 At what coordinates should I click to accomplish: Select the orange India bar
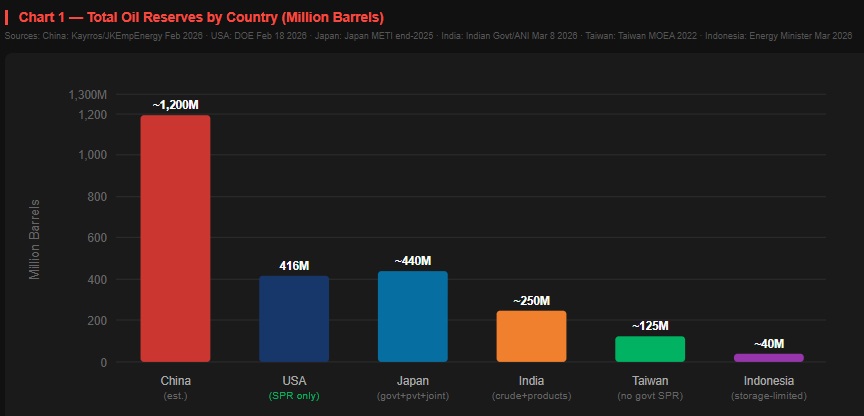(x=531, y=336)
